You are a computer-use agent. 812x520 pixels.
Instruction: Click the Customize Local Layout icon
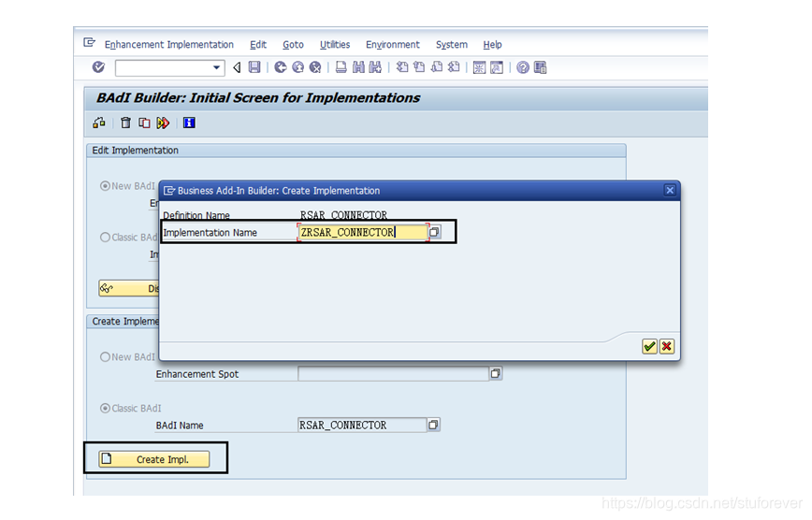pyautogui.click(x=540, y=67)
